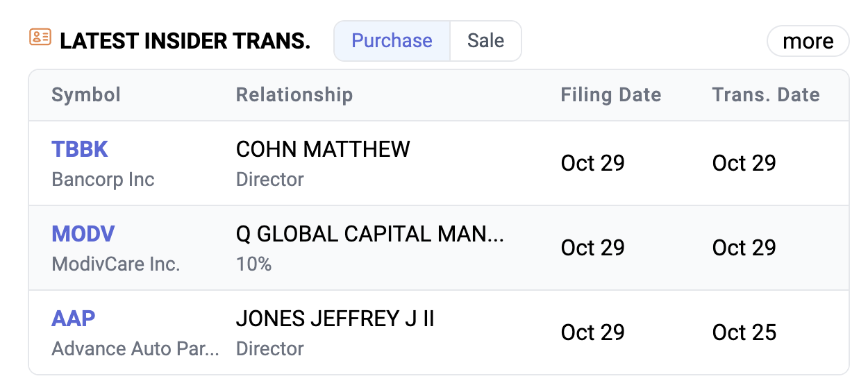Open the MODV ticker link
This screenshot has height=390, width=868.
(83, 234)
